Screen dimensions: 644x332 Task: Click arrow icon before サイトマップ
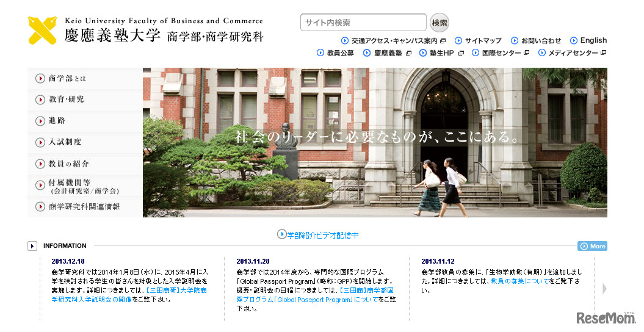458,41
